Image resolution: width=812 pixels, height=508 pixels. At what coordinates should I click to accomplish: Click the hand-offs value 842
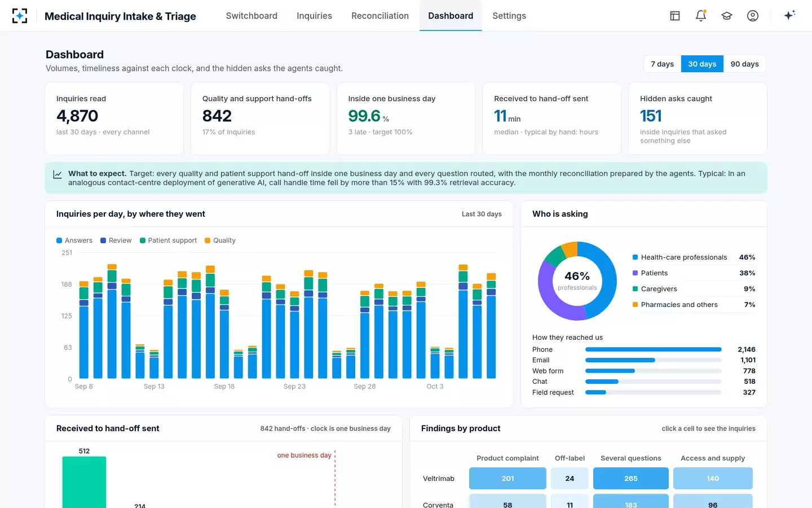(217, 116)
